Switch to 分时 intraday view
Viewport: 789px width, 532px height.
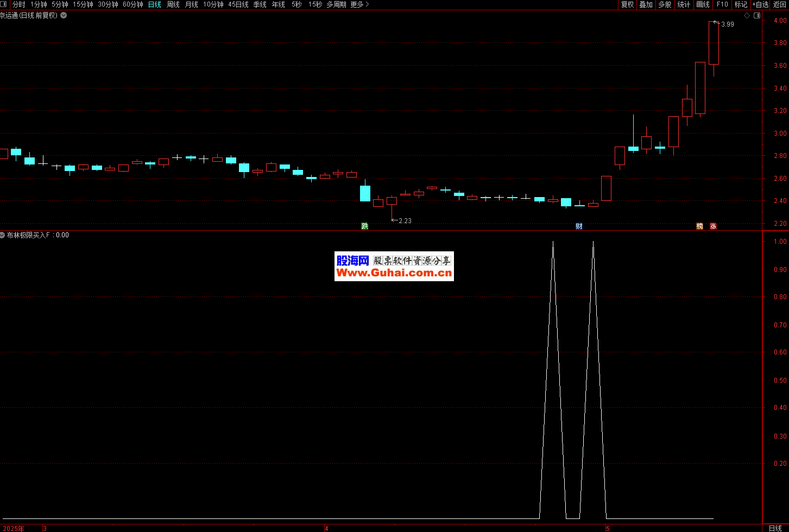click(x=19, y=4)
